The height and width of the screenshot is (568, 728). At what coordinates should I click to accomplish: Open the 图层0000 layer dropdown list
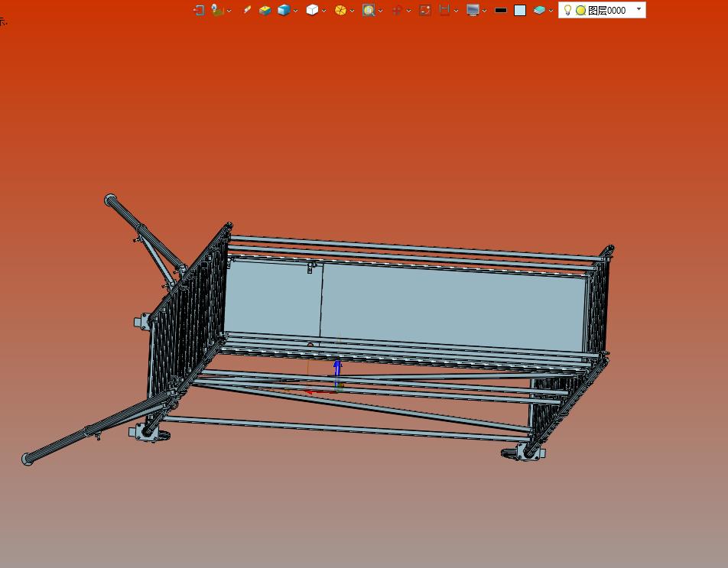[x=639, y=9]
